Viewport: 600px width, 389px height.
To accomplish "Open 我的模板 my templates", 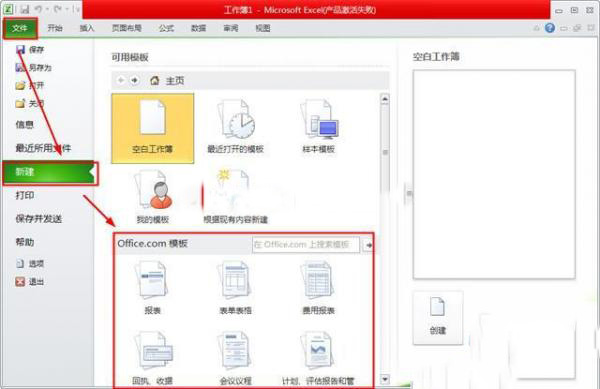I will (153, 197).
